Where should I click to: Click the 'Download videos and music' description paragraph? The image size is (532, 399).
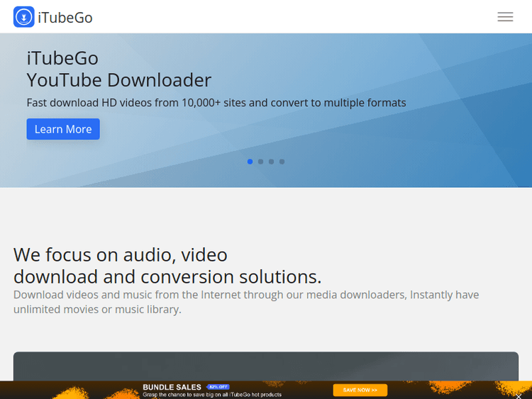click(x=245, y=302)
